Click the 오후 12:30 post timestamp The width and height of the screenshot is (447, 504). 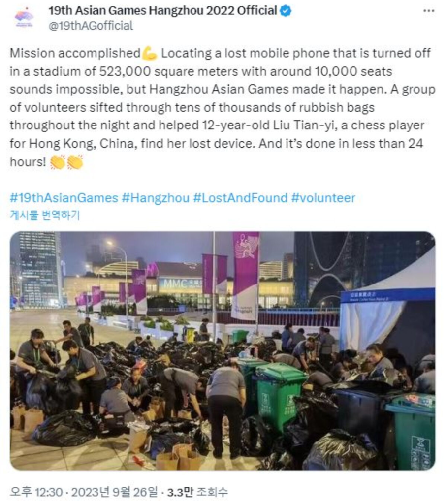click(x=36, y=492)
